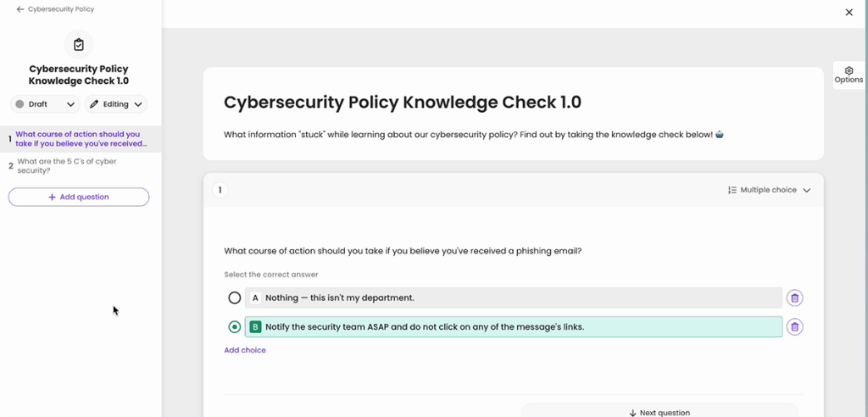
Task: Select question 2 about 5 C's in sidebar
Action: [67, 165]
